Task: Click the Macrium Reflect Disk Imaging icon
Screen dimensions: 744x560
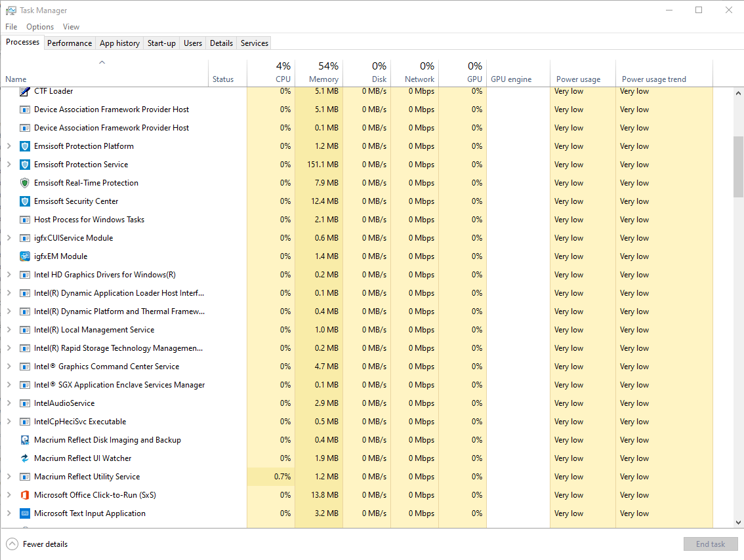Action: pyautogui.click(x=25, y=440)
